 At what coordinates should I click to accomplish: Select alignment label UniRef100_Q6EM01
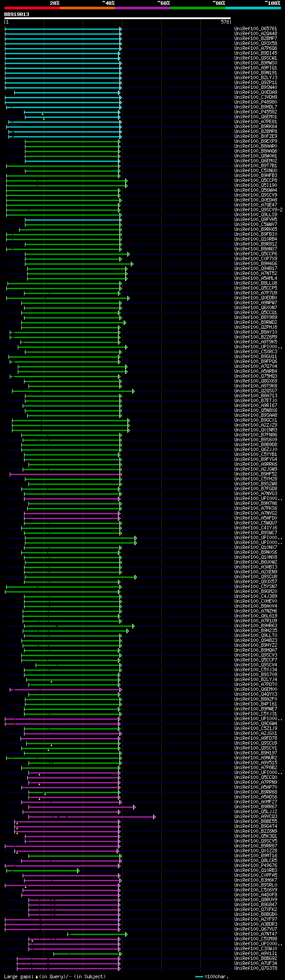click(256, 117)
